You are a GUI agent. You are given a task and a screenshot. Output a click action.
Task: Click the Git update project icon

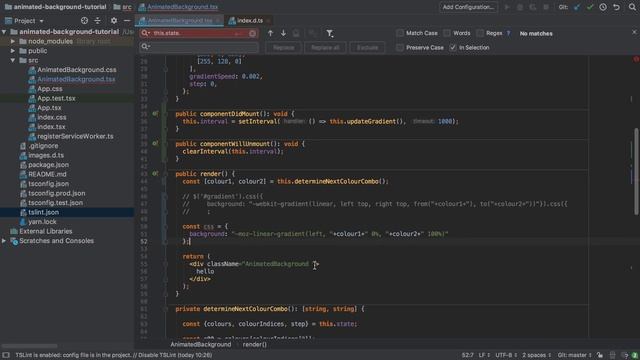click(577, 7)
